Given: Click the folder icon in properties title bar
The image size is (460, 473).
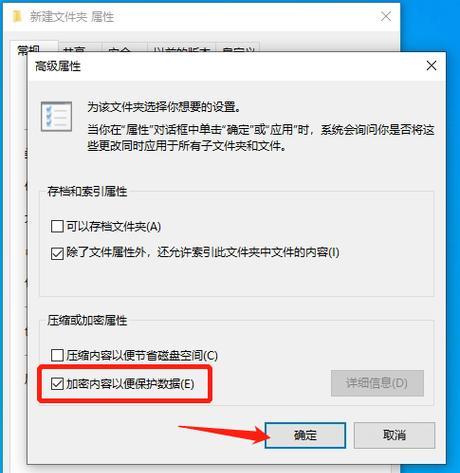Looking at the screenshot, I should click(17, 16).
